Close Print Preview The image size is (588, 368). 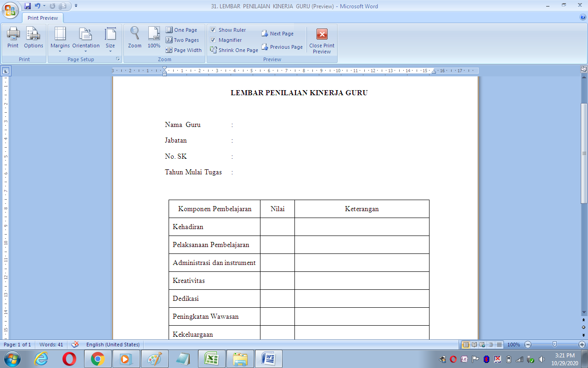(322, 40)
